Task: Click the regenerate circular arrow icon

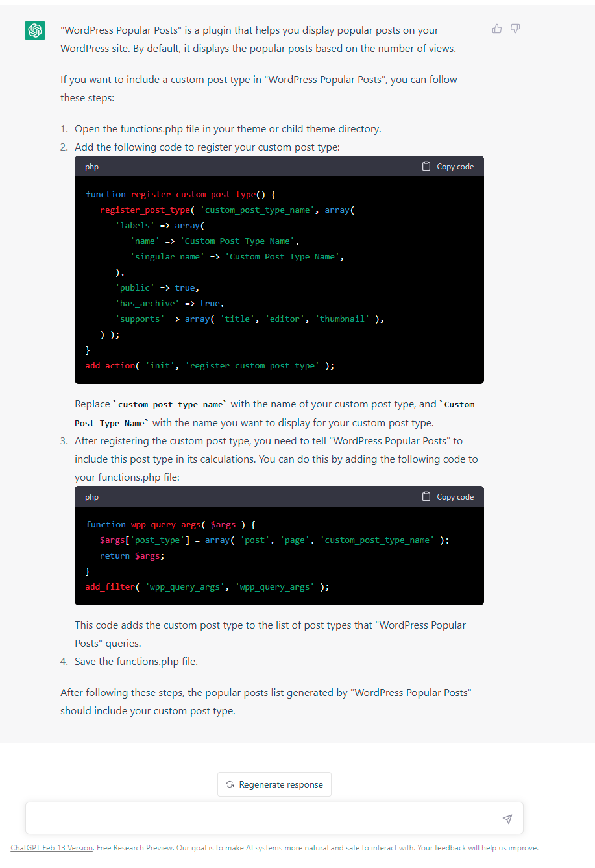Action: [230, 784]
